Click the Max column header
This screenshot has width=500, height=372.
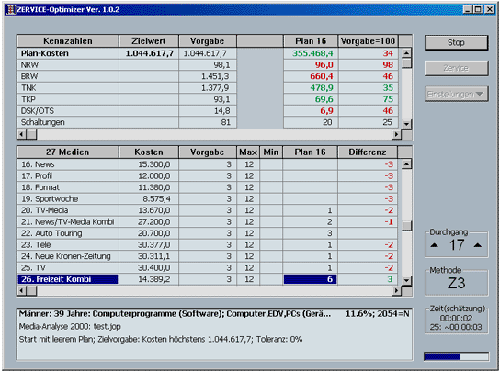tap(248, 152)
